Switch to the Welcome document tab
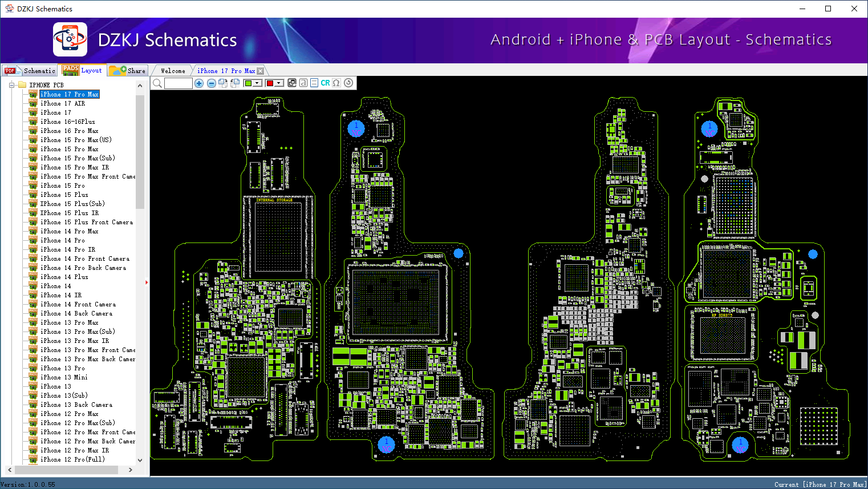 pyautogui.click(x=173, y=71)
